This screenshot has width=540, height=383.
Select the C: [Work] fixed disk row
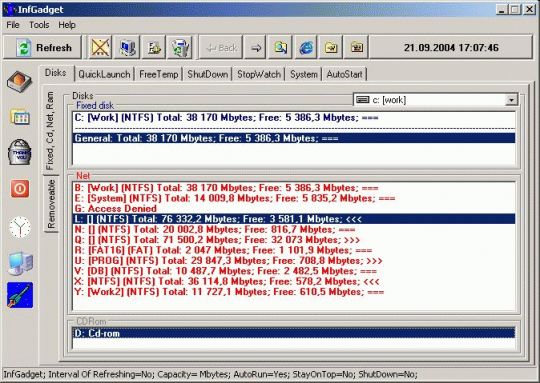(294, 118)
